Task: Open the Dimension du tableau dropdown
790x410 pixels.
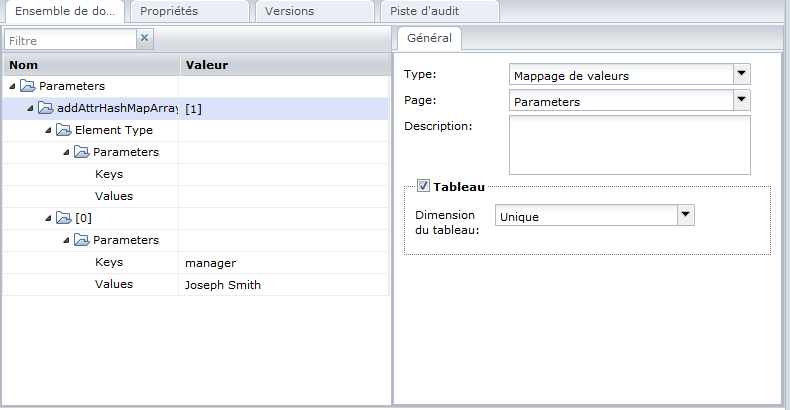Action: [x=685, y=215]
